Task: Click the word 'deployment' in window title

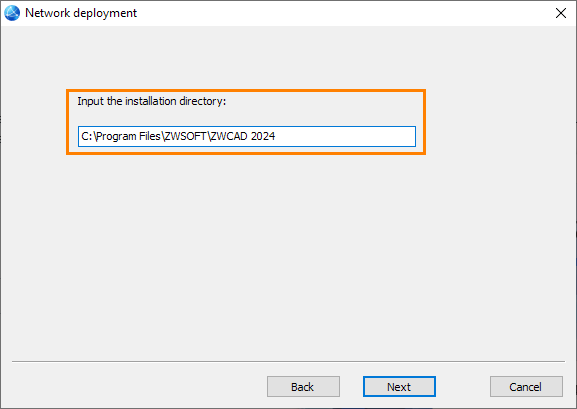Action: (x=105, y=13)
